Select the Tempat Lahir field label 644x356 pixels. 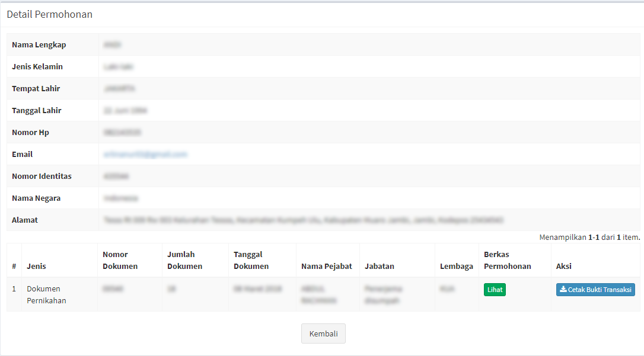pyautogui.click(x=36, y=89)
